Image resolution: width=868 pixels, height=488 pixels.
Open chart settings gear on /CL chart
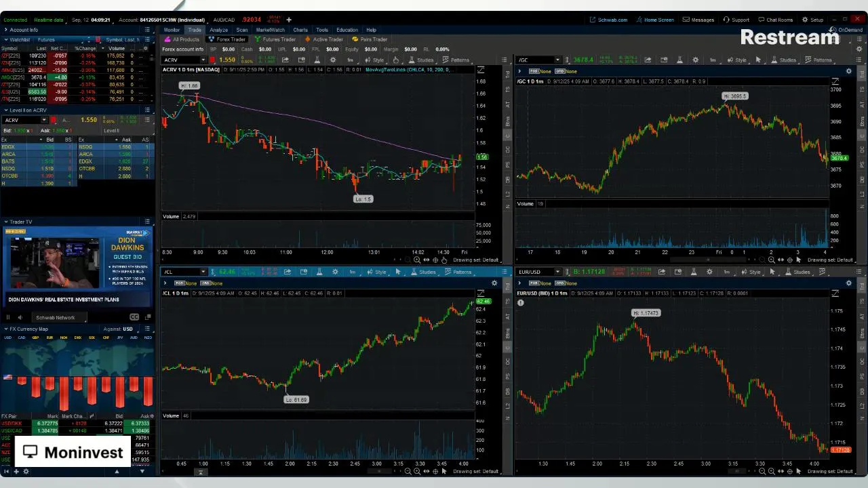tap(335, 272)
